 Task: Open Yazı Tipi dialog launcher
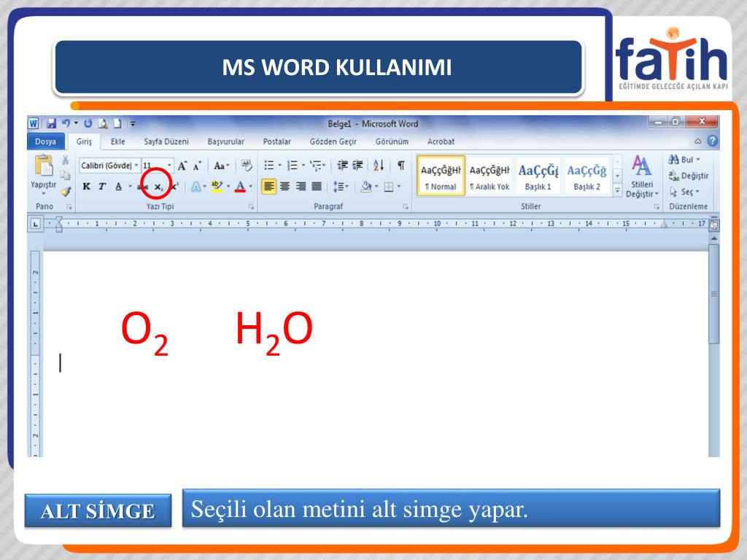[251, 206]
